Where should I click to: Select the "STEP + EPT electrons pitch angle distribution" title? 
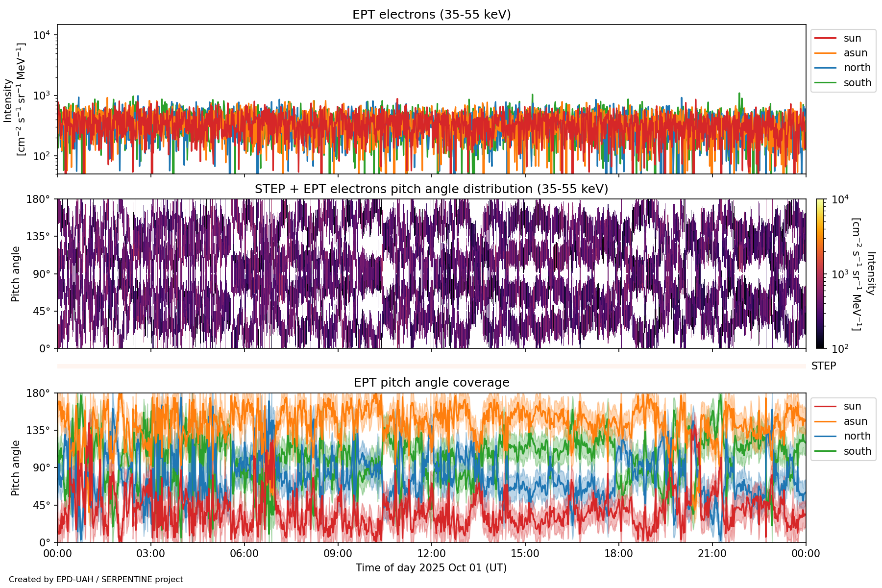coord(431,189)
